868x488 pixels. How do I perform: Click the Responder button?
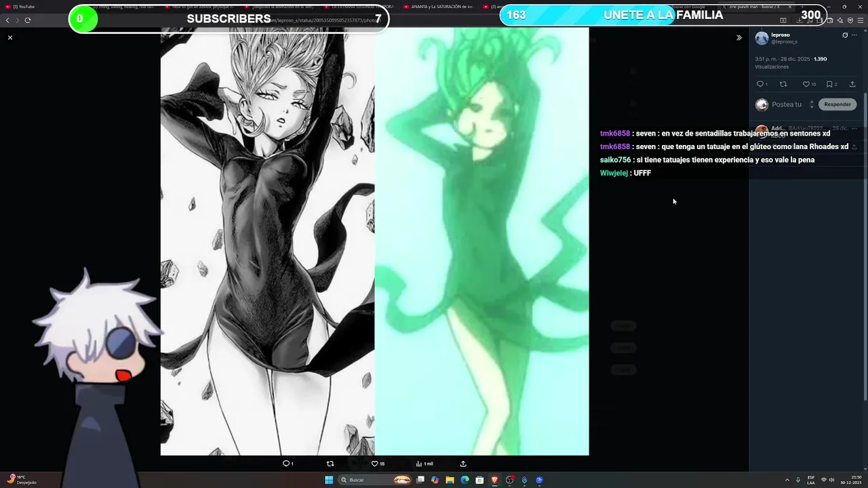pos(837,104)
